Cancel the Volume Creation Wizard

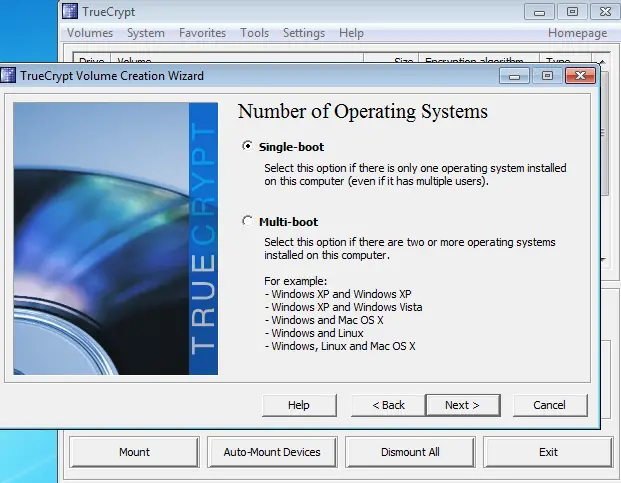tap(550, 405)
